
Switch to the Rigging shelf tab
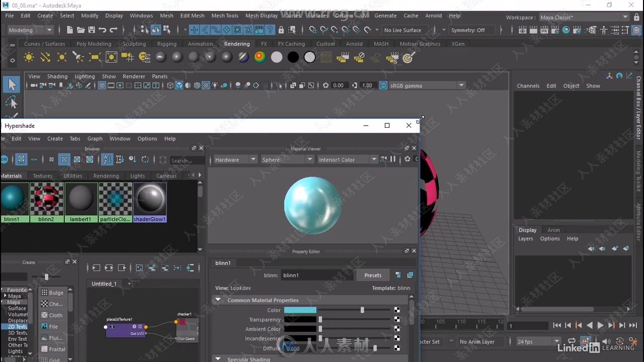coord(167,44)
